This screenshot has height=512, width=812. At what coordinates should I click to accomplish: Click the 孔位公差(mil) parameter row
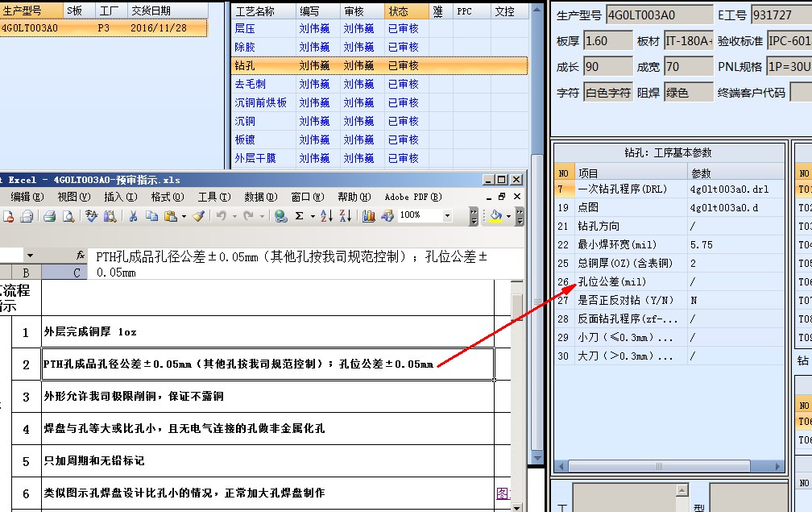coord(669,282)
